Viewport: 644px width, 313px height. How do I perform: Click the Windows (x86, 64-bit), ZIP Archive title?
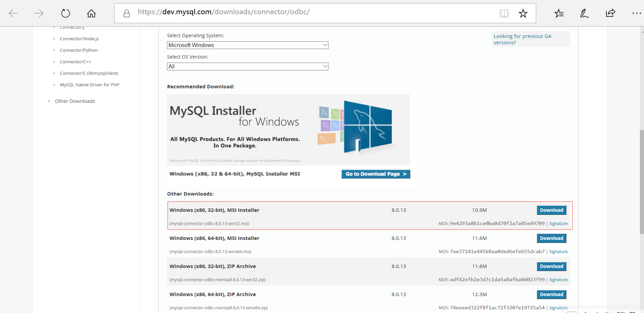pos(213,294)
